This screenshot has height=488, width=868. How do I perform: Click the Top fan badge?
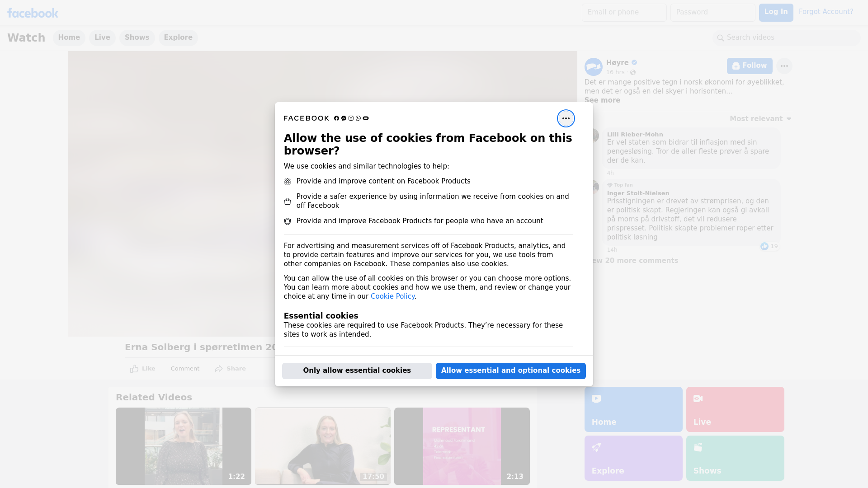(620, 185)
